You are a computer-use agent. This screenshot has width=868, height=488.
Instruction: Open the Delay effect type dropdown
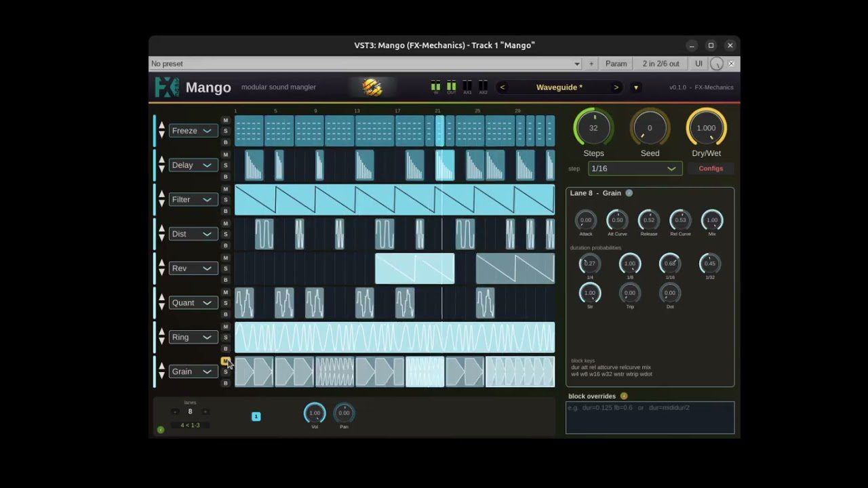[193, 165]
